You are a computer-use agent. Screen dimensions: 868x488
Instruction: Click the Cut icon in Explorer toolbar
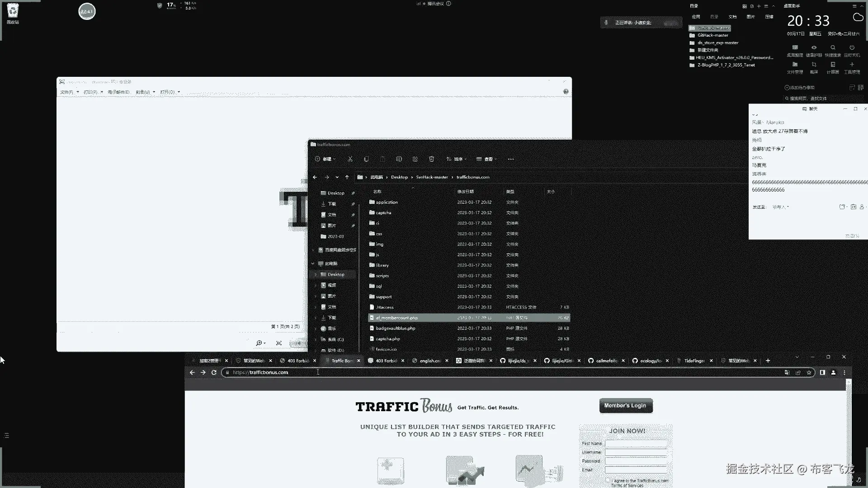click(350, 159)
